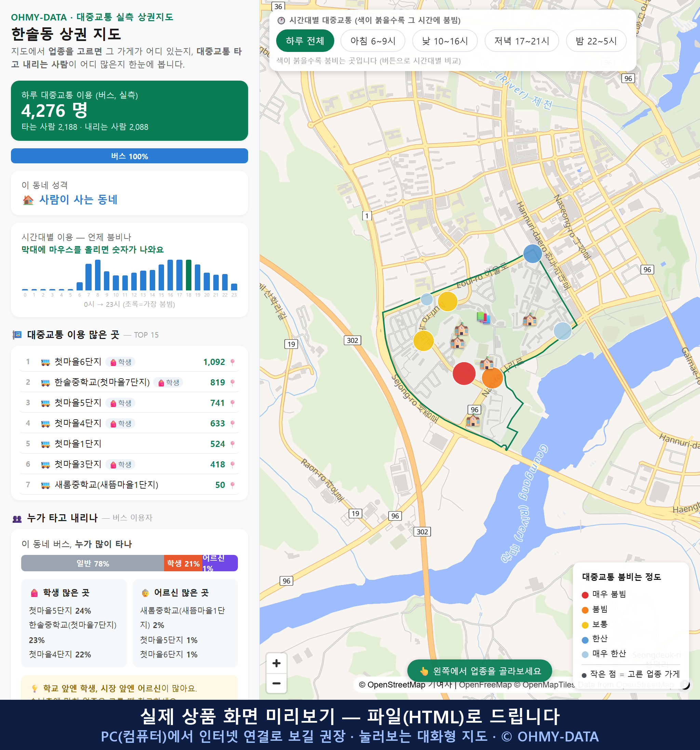Click the 매우 붐빔 red legend entry
700x750 pixels.
(604, 595)
